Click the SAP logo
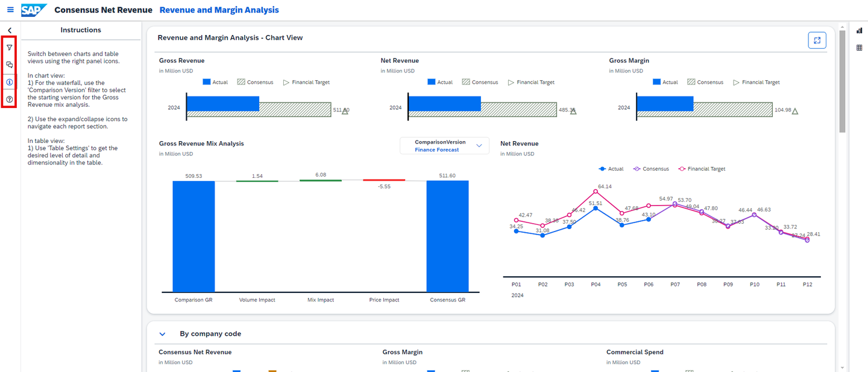The image size is (868, 372). pyautogui.click(x=33, y=10)
